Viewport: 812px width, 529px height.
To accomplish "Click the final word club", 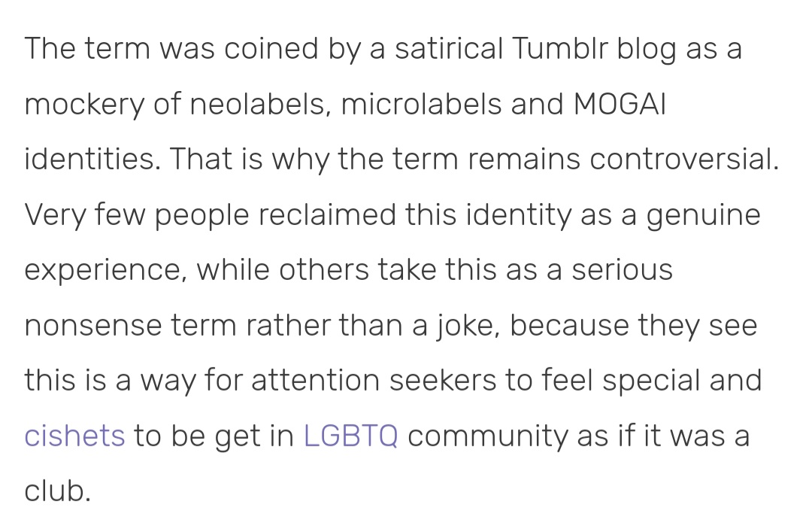I will pos(57,491).
